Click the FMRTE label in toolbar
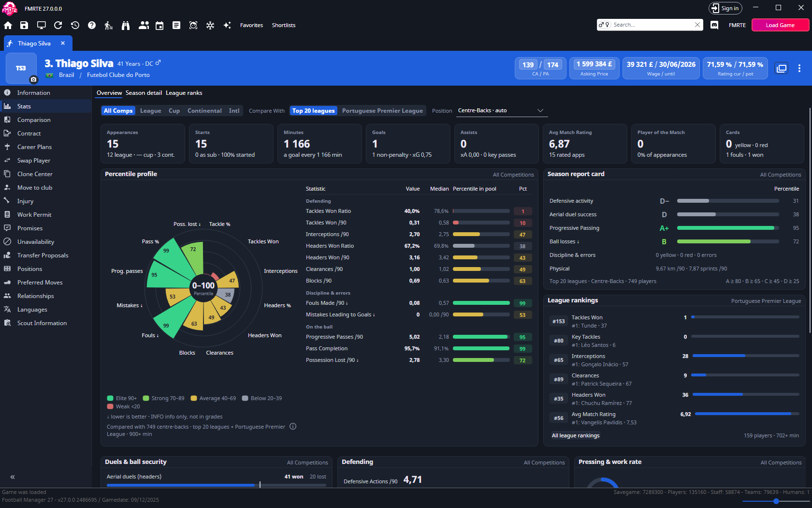The width and height of the screenshot is (812, 508). click(x=737, y=25)
